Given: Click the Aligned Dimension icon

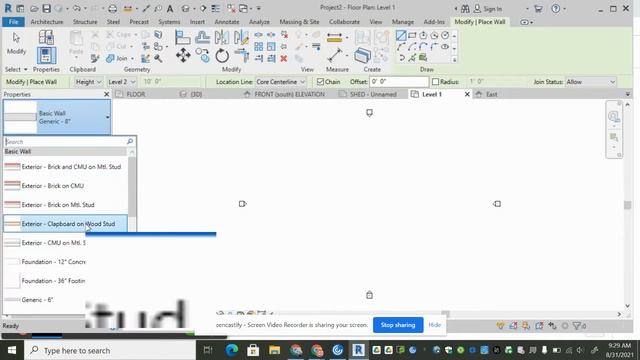Looking at the screenshot, I should 335,56.
